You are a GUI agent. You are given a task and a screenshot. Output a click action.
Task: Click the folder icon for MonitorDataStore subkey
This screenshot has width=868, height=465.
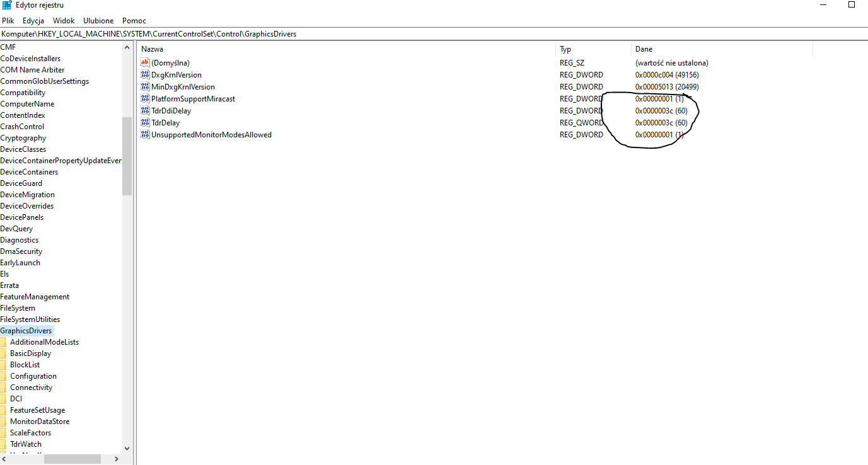pyautogui.click(x=4, y=421)
